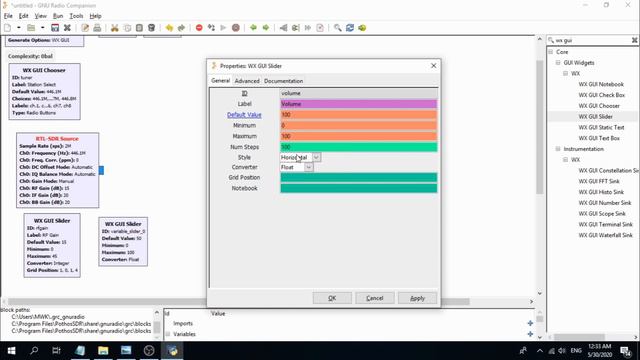Open the Open-file recent dropdown arrow

[x=42, y=28]
